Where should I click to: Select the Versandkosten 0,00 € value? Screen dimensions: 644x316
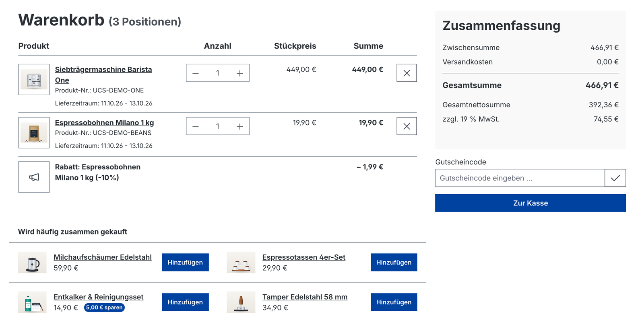608,62
